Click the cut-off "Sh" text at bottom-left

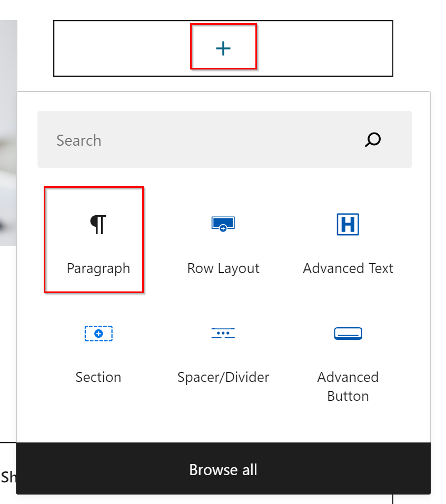[8, 477]
